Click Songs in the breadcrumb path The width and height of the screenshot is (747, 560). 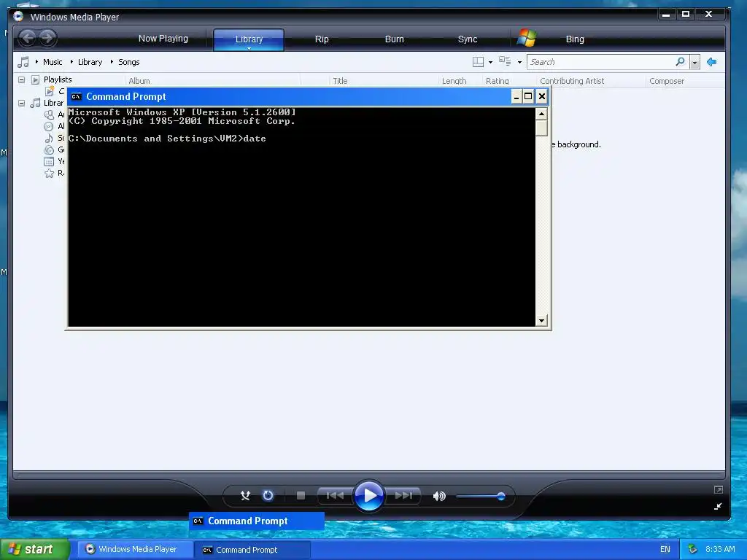point(128,62)
